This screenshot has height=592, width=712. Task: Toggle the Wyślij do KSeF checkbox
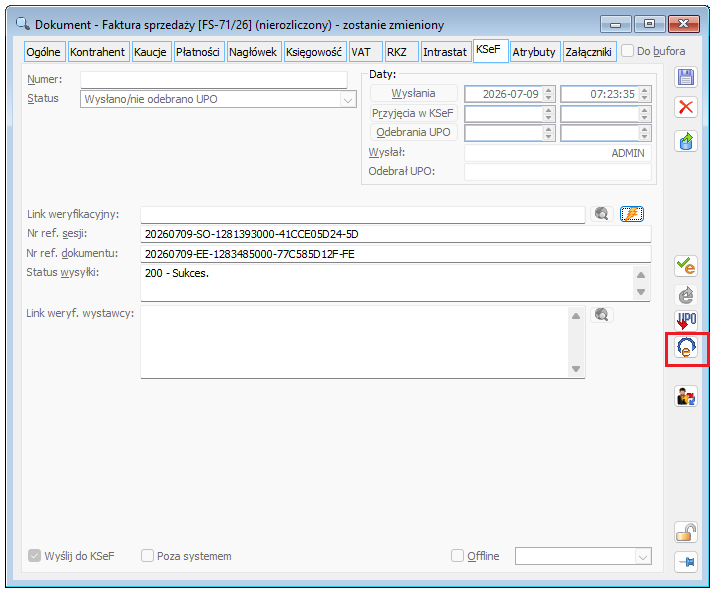click(x=34, y=555)
